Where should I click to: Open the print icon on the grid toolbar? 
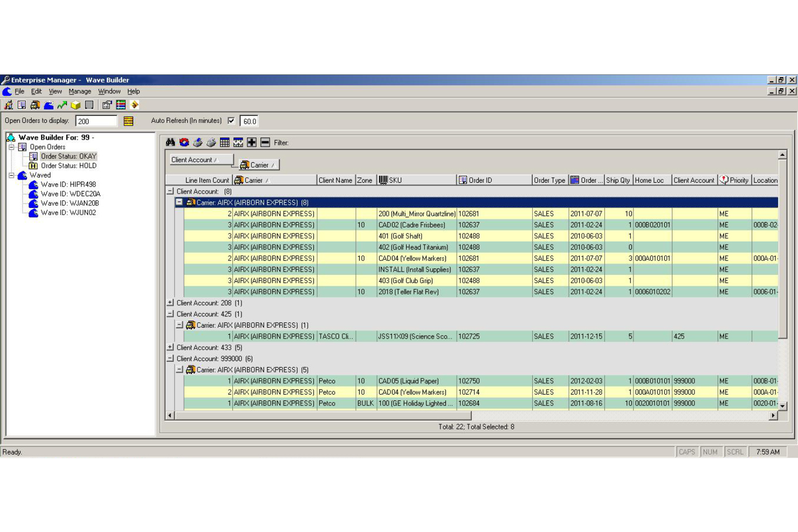pos(197,142)
